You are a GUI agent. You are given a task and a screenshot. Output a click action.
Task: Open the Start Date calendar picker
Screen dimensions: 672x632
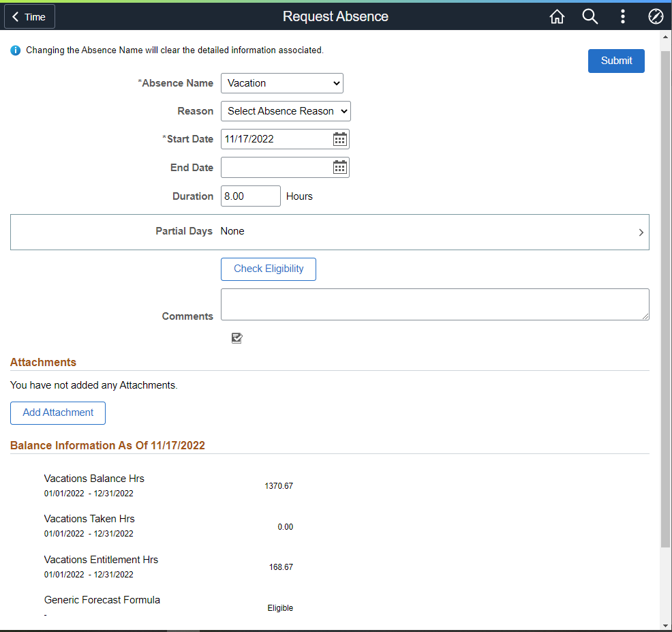[340, 139]
